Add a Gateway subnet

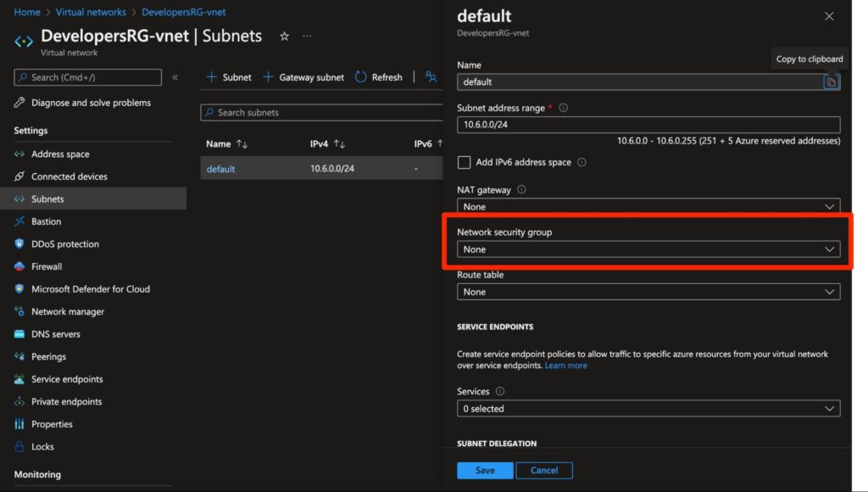click(303, 77)
